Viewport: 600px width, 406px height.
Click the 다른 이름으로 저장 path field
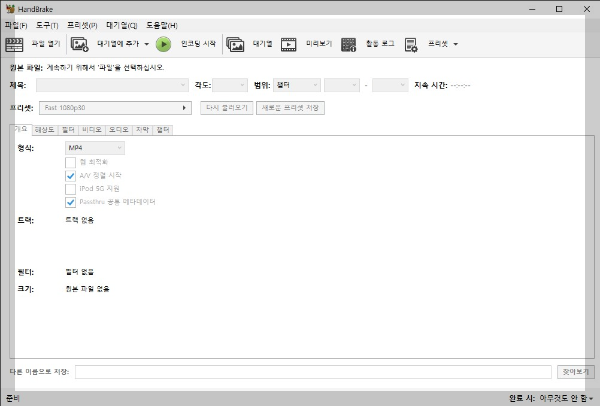(313, 372)
